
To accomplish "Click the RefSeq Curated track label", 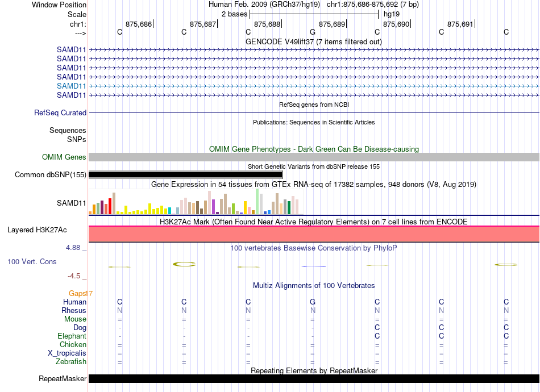I will 60,113.
